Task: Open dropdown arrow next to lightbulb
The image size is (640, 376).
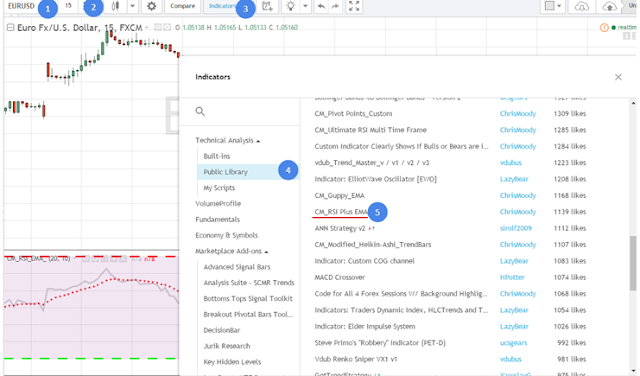Action: (305, 6)
